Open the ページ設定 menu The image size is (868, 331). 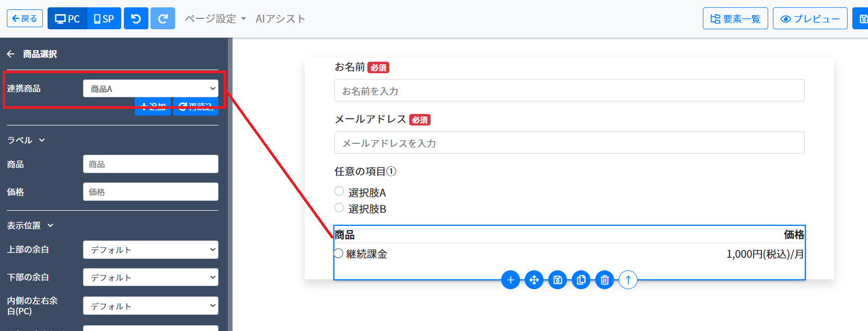point(215,19)
